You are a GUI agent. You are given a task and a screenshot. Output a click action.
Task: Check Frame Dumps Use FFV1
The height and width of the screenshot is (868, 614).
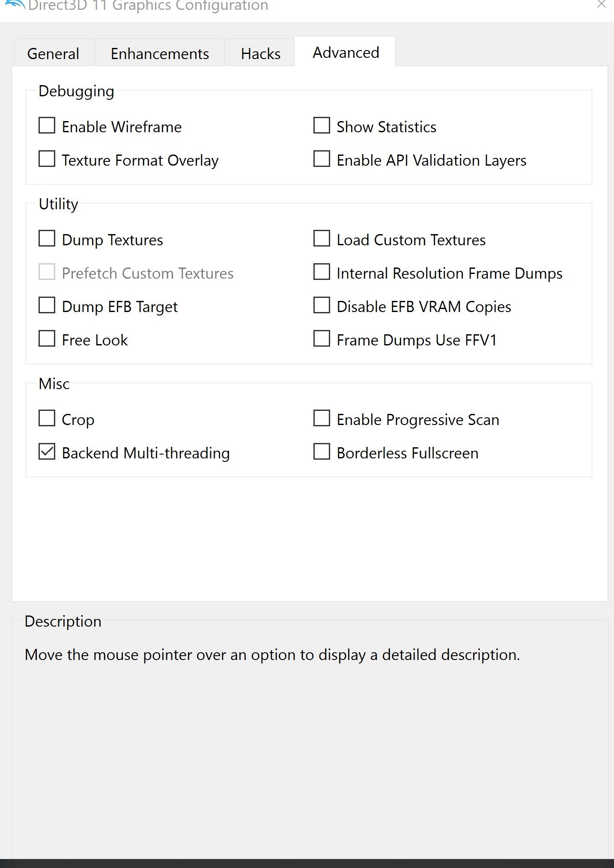pos(322,339)
